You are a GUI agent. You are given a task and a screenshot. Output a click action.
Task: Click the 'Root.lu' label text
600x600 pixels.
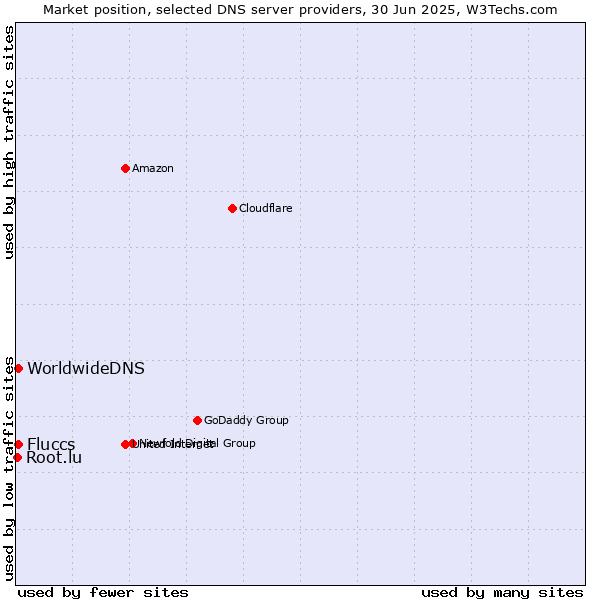coord(54,457)
